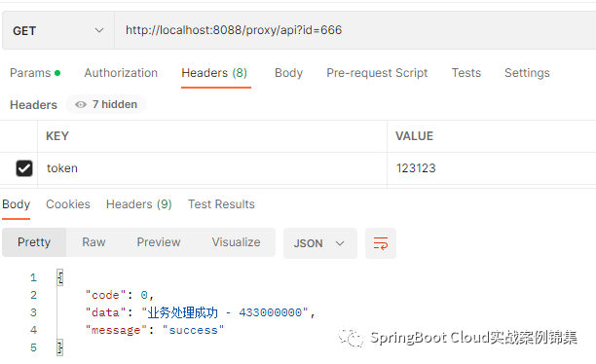Screen dimensions: 596x364
Task: Open the Pre-request Script tab
Action: 377,73
